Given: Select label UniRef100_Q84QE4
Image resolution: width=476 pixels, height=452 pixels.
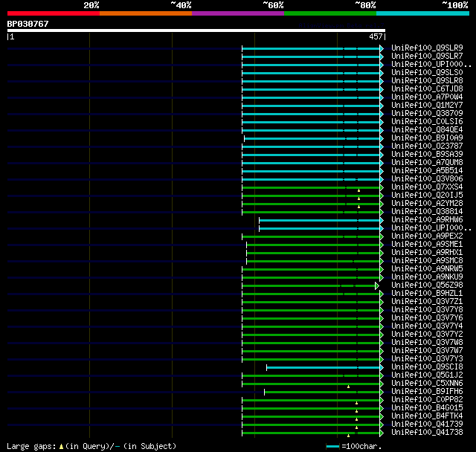Looking at the screenshot, I should coord(427,130).
